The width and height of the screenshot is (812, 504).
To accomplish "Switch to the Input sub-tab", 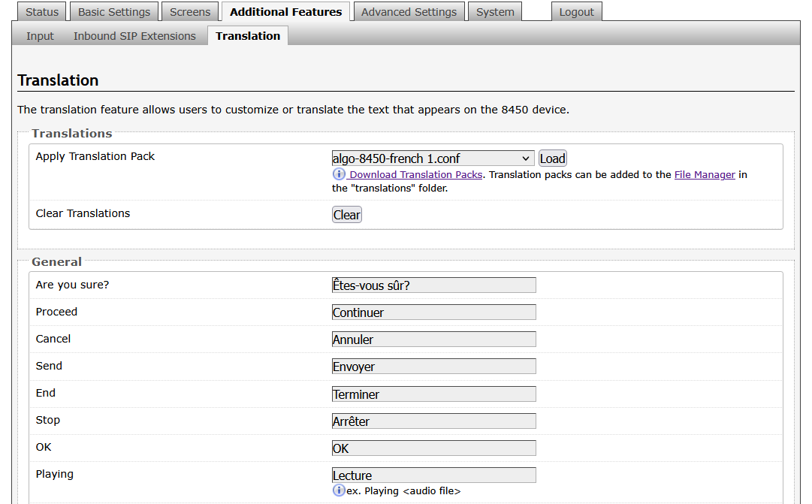I will [41, 36].
